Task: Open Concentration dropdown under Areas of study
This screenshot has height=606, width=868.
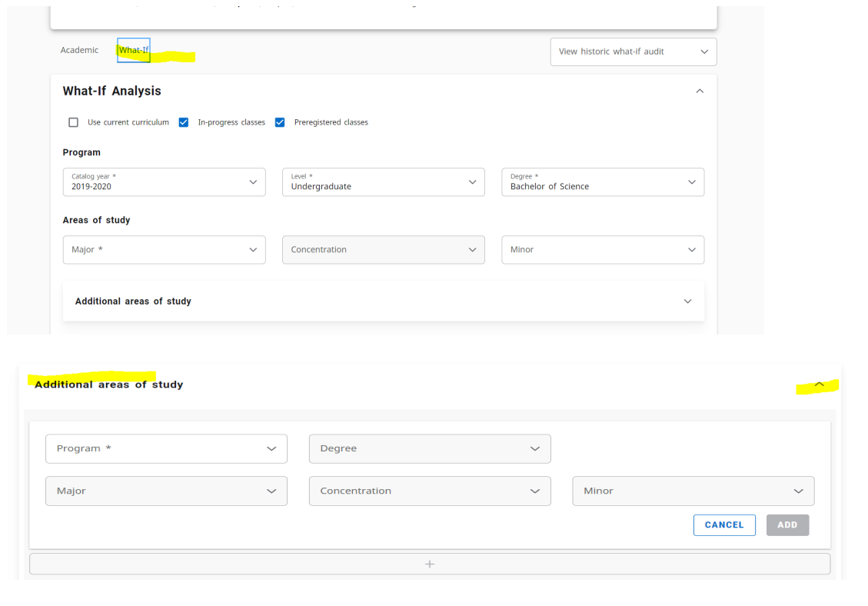Action: (x=384, y=250)
